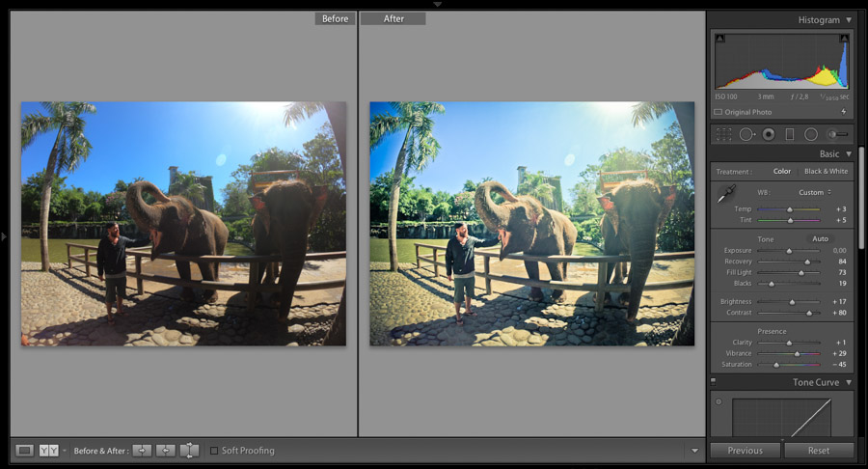
Task: Toggle shadow clipping indicator in histogram
Action: coord(719,39)
